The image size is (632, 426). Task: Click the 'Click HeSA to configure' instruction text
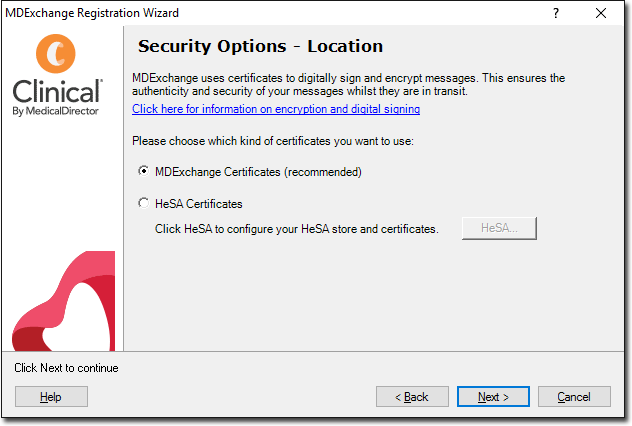click(297, 229)
